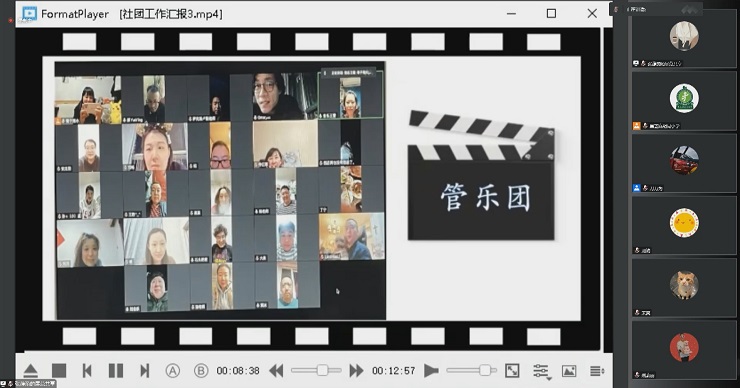
Task: Open the playlist panel icon
Action: pyautogui.click(x=597, y=371)
